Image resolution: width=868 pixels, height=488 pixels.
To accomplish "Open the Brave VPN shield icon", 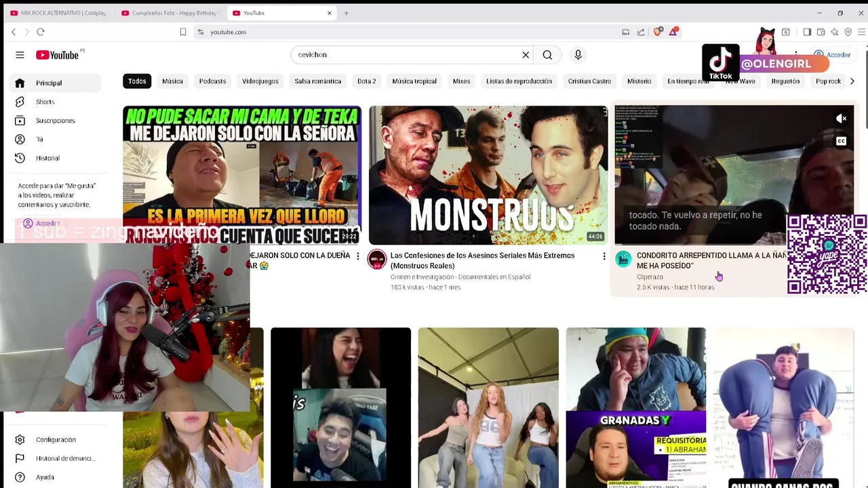I will 848,32.
